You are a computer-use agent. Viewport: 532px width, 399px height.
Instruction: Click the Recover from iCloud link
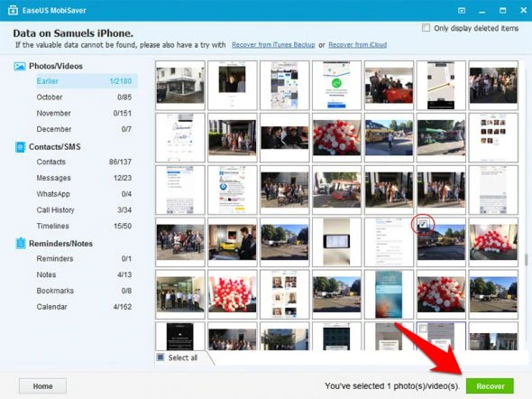358,45
